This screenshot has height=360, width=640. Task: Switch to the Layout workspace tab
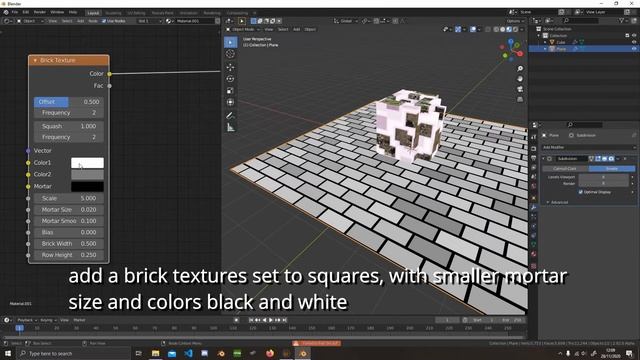click(x=93, y=13)
